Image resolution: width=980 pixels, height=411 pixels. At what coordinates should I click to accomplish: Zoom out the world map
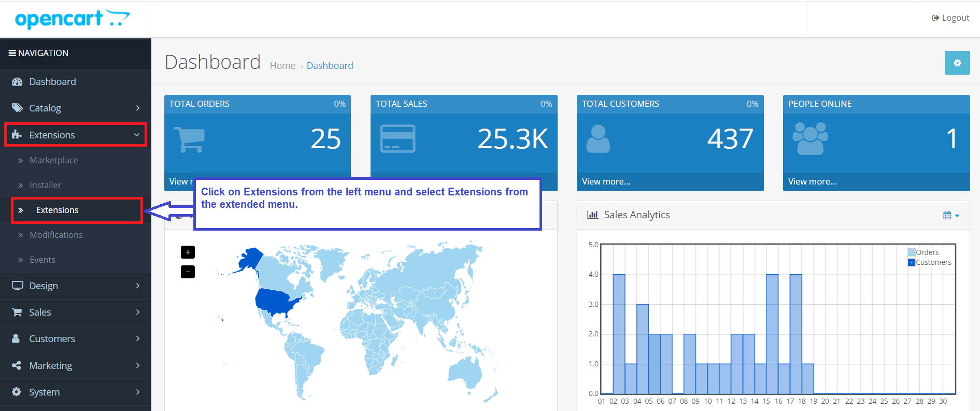[x=188, y=272]
